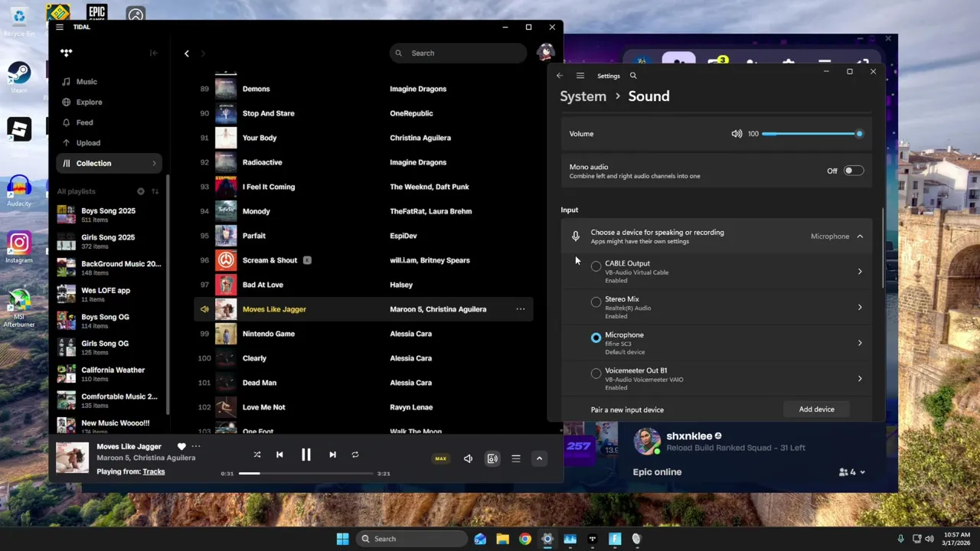Open Stereo Mix device properties
This screenshot has width=980, height=551.
coord(860,308)
